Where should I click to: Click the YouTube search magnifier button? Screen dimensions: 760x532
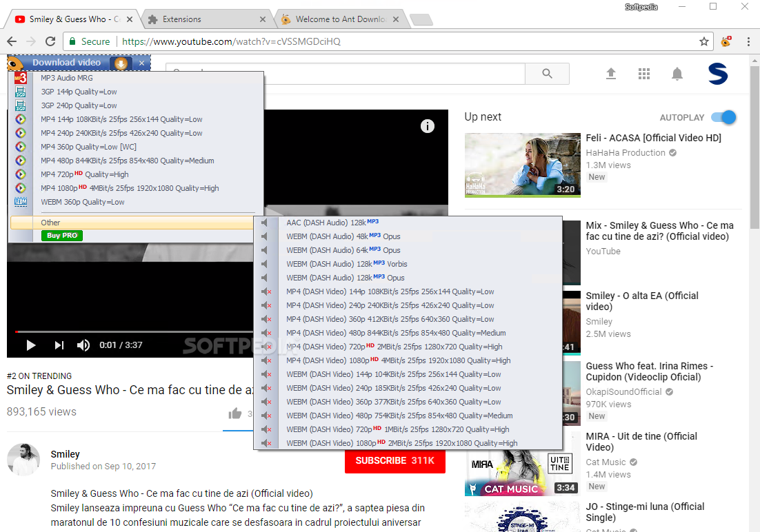(x=547, y=74)
